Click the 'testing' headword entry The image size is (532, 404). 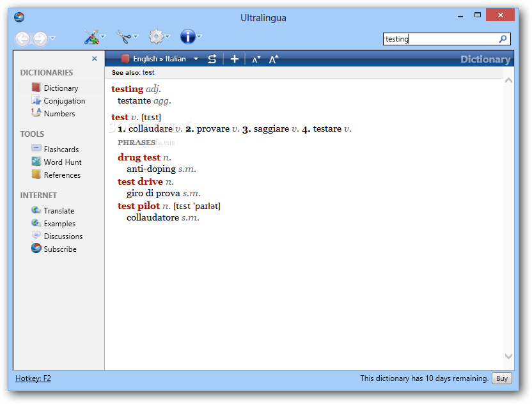(x=127, y=89)
